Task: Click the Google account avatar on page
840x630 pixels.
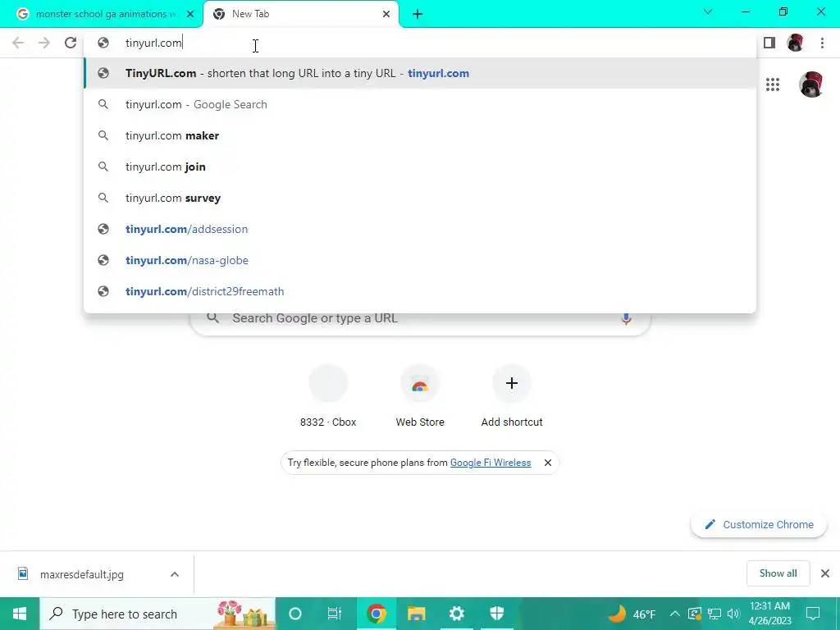Action: pos(811,84)
